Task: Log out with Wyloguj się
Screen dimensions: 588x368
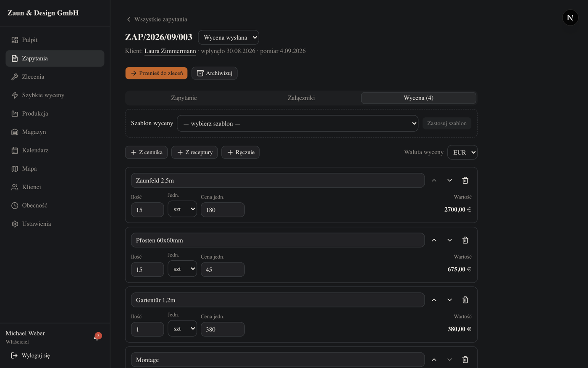Action: pyautogui.click(x=30, y=355)
